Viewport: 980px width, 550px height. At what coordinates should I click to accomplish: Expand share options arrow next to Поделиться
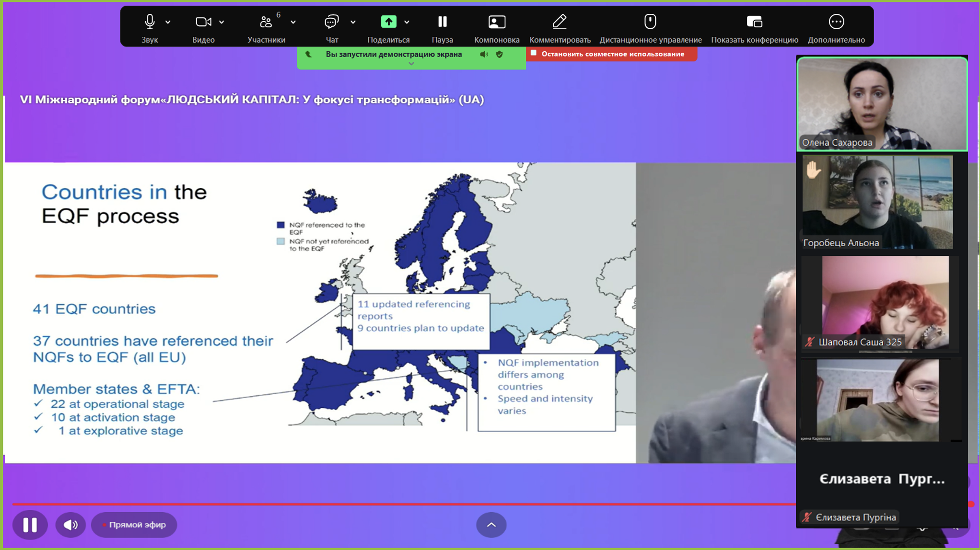(x=407, y=22)
